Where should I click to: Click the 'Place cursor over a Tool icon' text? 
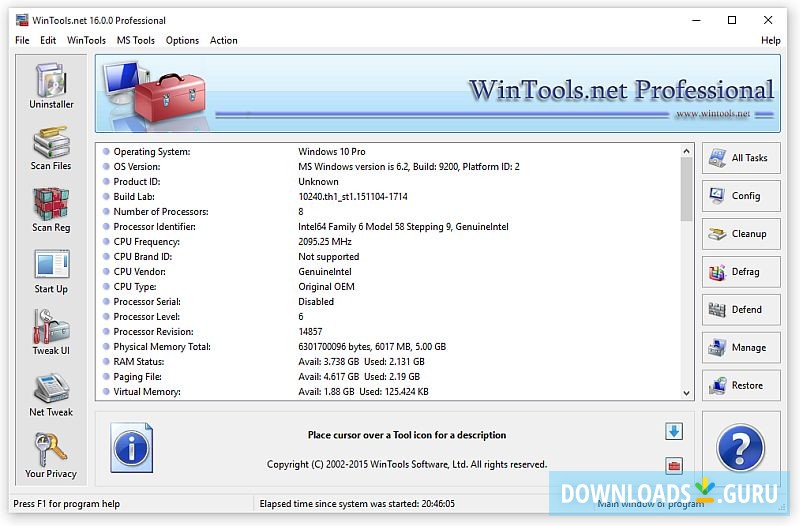(407, 435)
